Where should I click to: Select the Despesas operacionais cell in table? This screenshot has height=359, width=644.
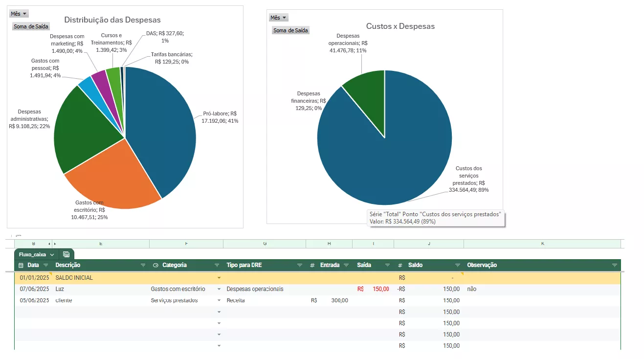[x=265, y=289]
